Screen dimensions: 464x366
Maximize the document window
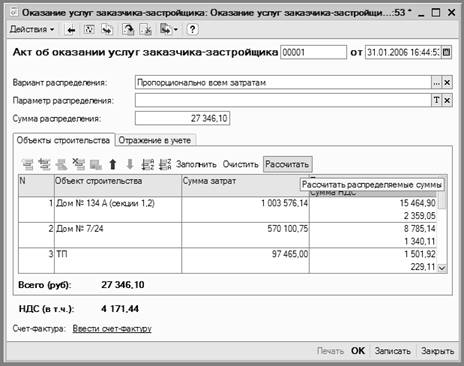[436, 13]
